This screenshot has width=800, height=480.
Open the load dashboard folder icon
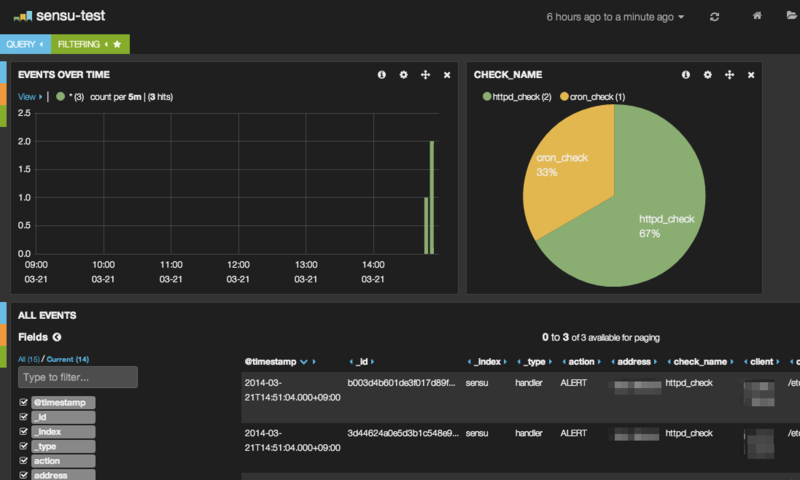click(x=792, y=15)
